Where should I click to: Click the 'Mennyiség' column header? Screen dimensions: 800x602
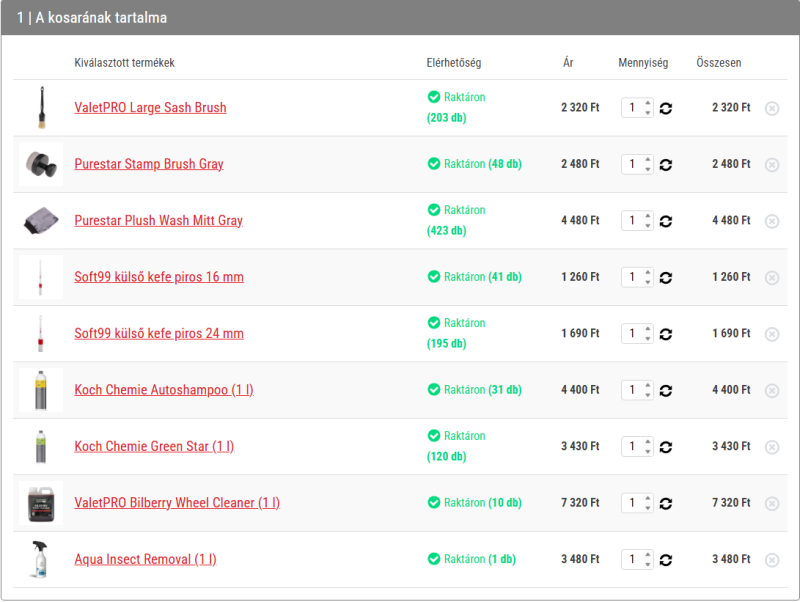click(x=643, y=63)
